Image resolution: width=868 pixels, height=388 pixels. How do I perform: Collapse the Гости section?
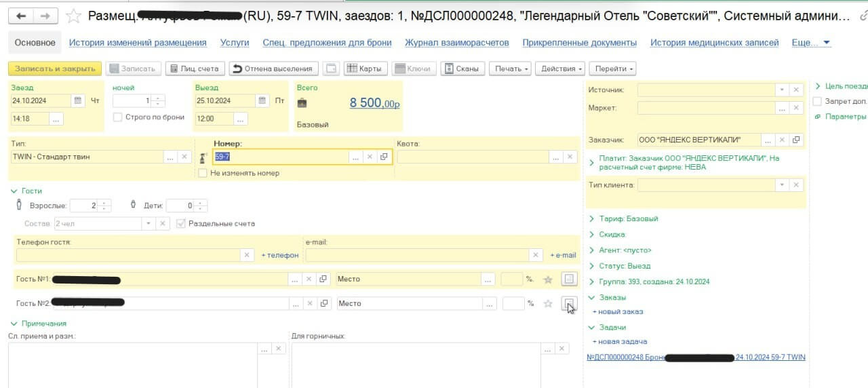point(15,191)
